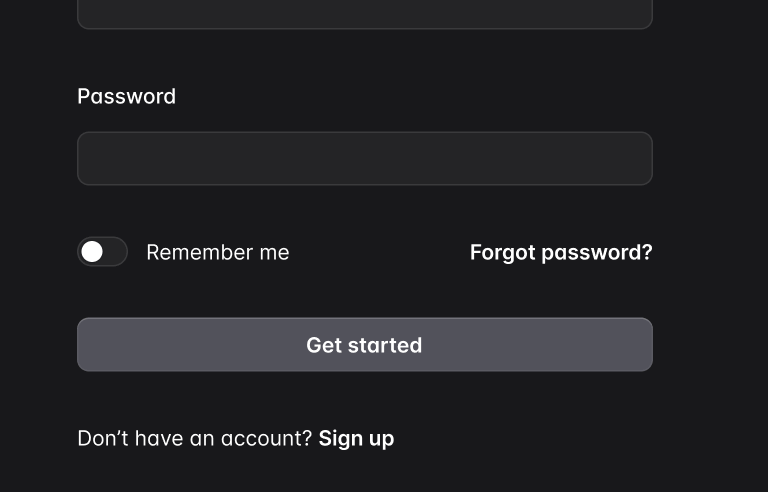Switch on the Remember me option
This screenshot has height=492, width=768.
(102, 252)
